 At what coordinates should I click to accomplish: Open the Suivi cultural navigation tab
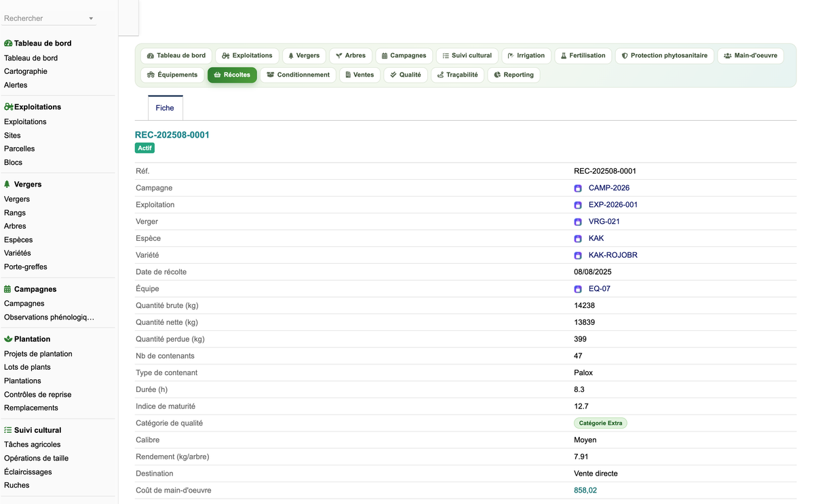click(x=467, y=56)
